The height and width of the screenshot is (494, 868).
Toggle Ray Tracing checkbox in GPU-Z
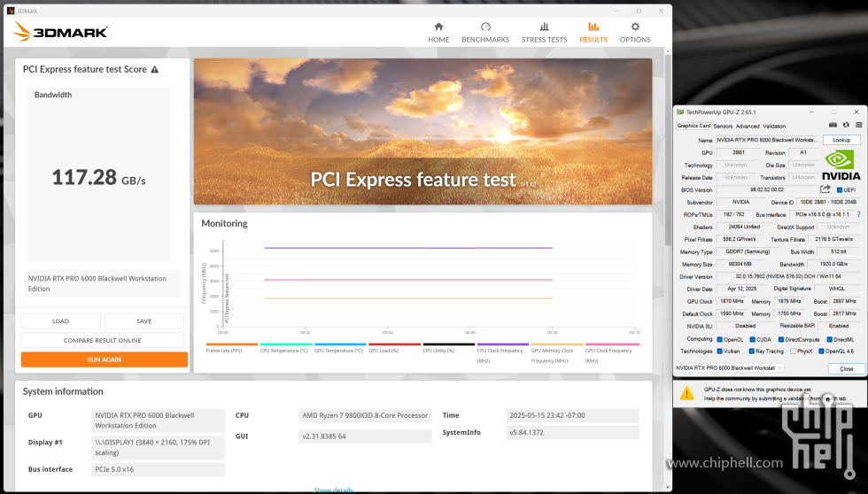[752, 351]
